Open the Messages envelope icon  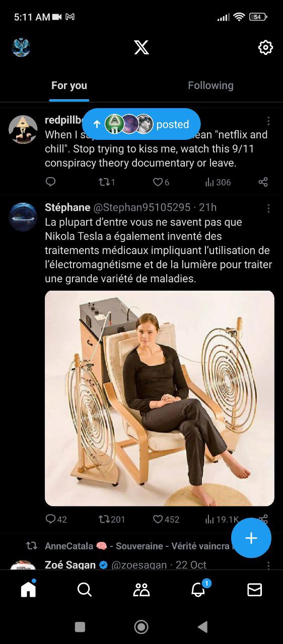(x=255, y=589)
